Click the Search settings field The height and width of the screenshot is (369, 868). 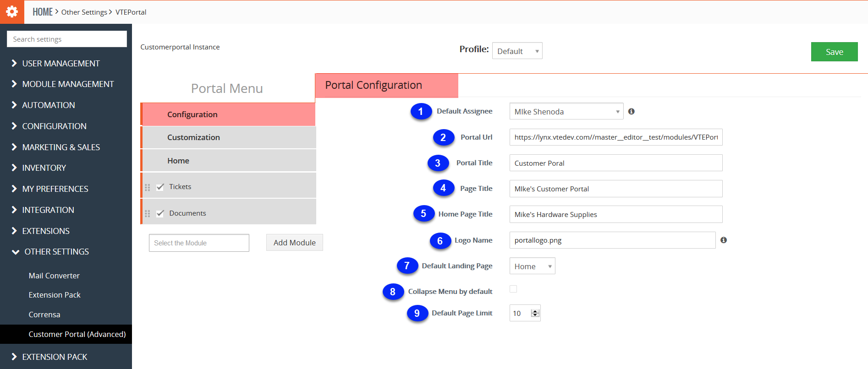67,39
